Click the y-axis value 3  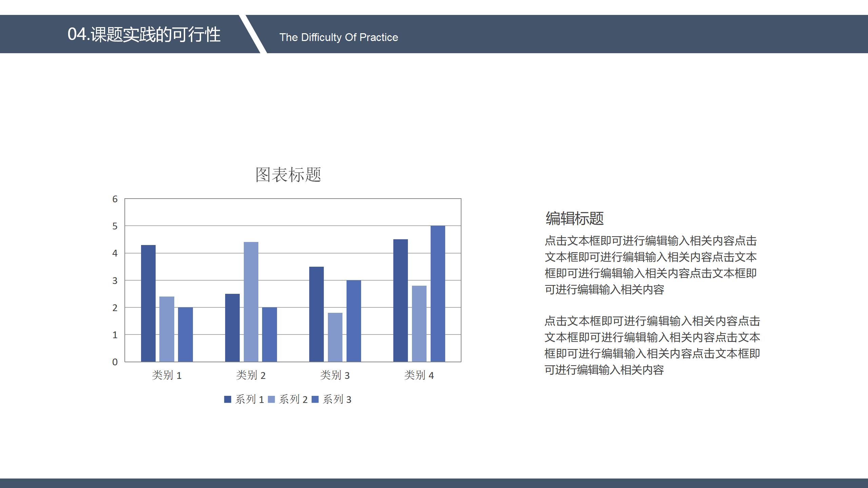click(115, 281)
